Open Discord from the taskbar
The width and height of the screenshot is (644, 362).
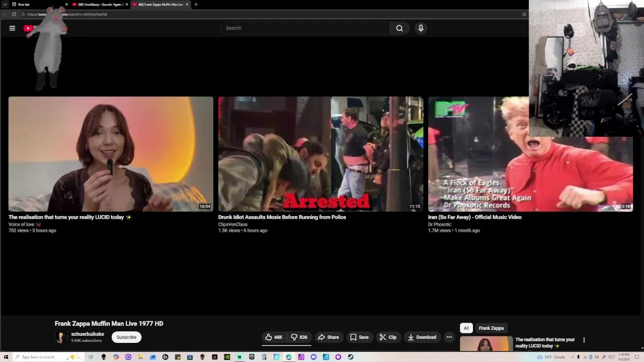[313, 357]
